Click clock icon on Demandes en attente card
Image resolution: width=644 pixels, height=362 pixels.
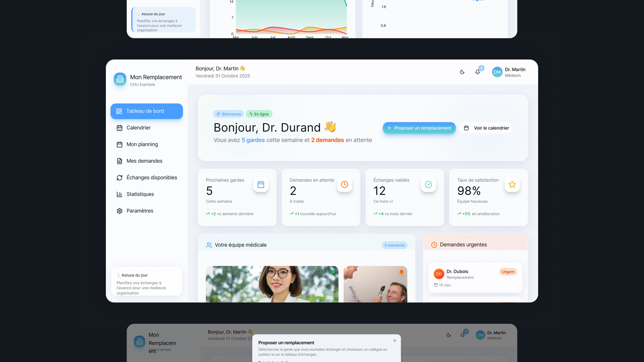(x=345, y=185)
